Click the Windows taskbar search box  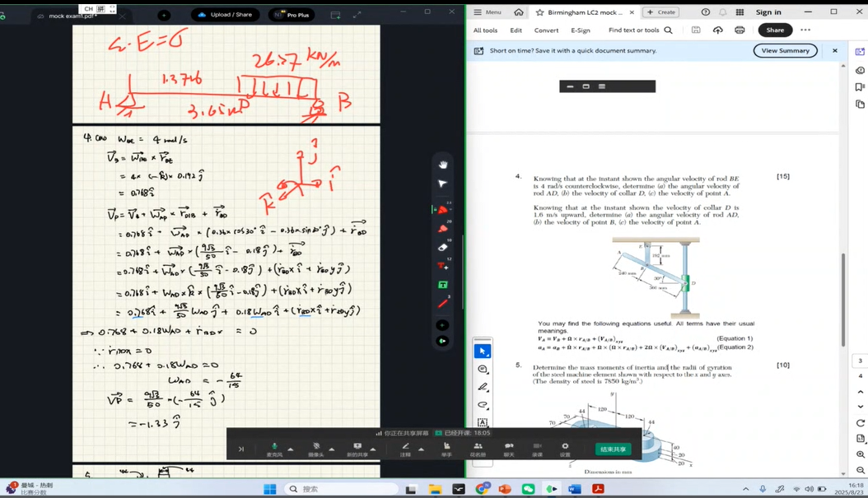tap(338, 489)
